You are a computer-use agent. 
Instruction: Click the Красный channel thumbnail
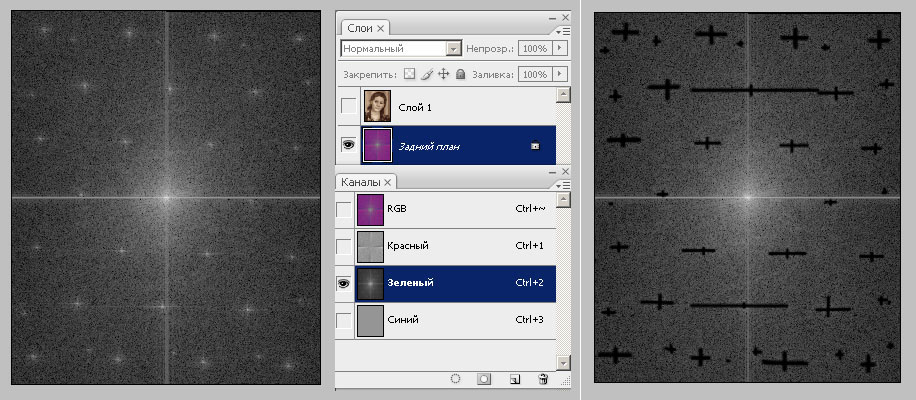pos(370,246)
